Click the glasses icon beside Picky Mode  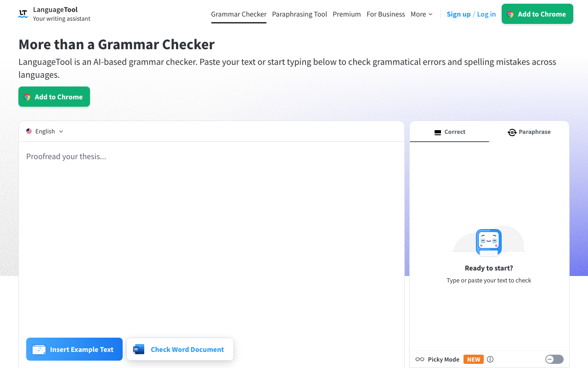coord(419,359)
